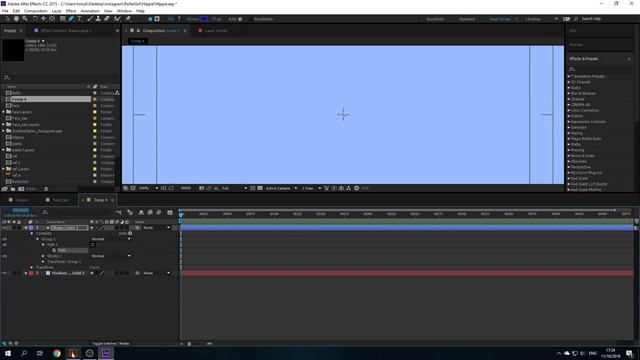Collapse the Group 1 twirl arrow
640x360 pixels.
click(38, 239)
